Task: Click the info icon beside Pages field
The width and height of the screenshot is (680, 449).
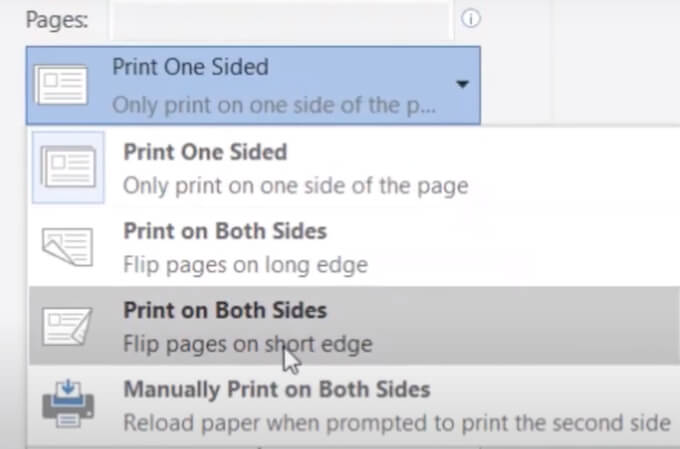Action: (x=470, y=19)
